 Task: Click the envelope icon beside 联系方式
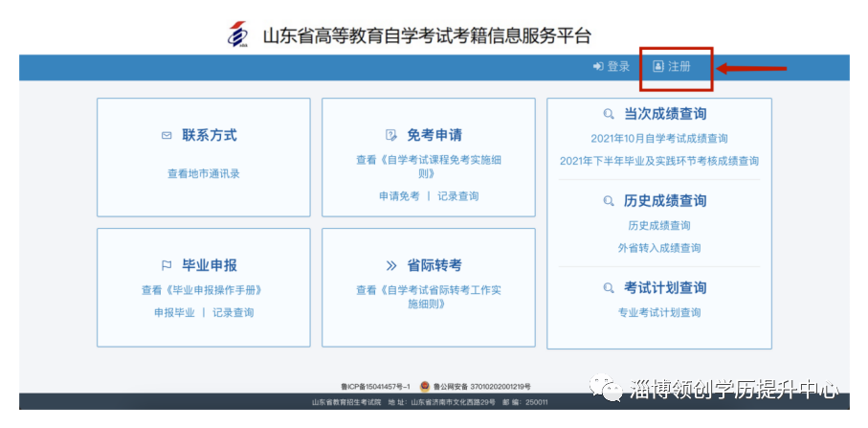click(167, 135)
